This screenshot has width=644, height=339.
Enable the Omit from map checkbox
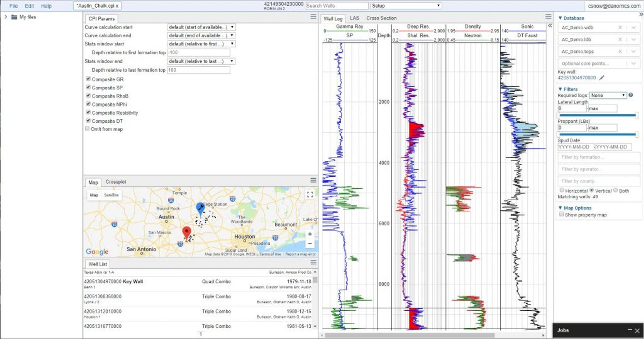tap(87, 129)
